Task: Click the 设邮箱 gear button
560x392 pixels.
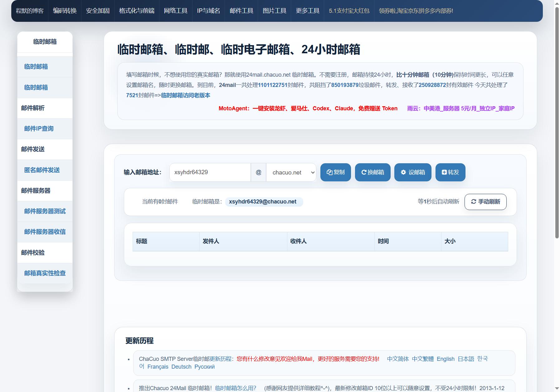Action: pos(413,172)
